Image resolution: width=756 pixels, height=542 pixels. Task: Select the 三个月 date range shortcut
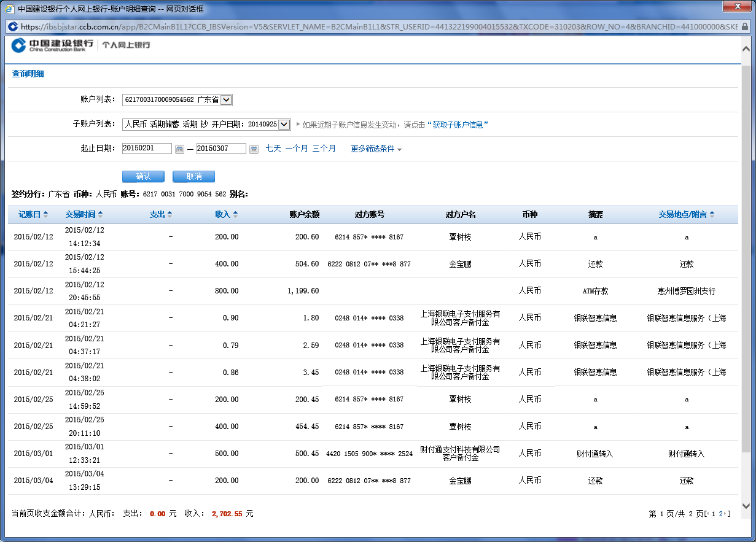point(324,149)
